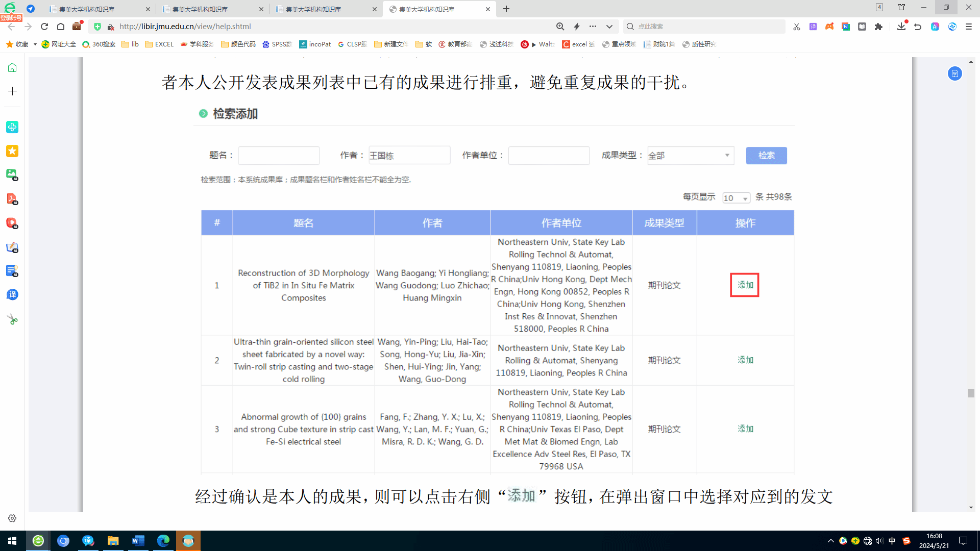Expand the address bar history chevron
This screenshot has width=980, height=551.
(609, 27)
